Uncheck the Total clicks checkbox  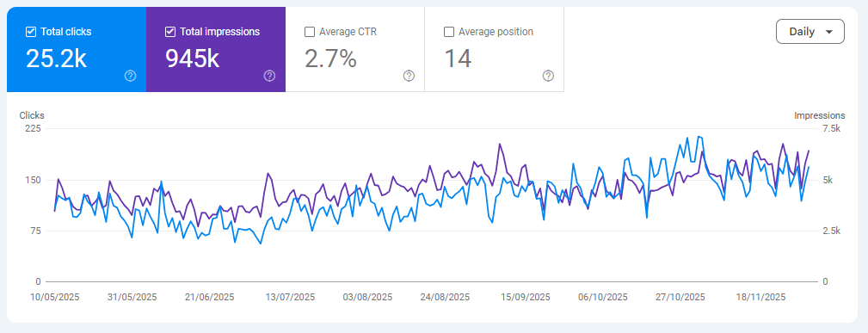click(31, 32)
